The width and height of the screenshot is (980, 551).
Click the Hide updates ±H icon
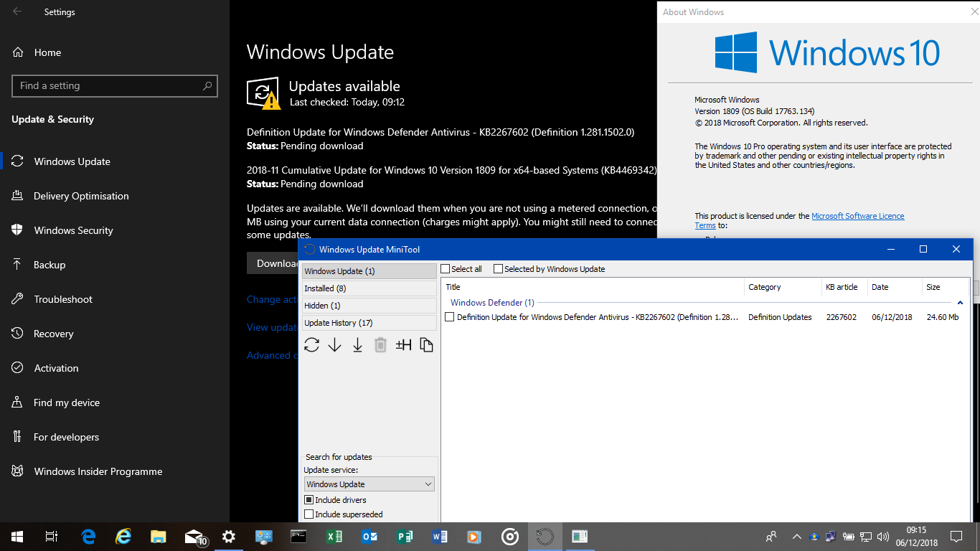(403, 345)
